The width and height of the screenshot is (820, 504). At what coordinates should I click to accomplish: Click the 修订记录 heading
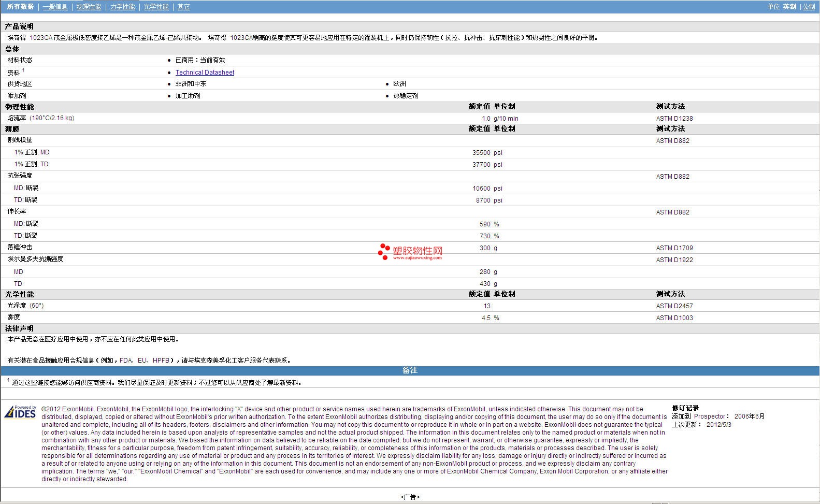pos(685,408)
